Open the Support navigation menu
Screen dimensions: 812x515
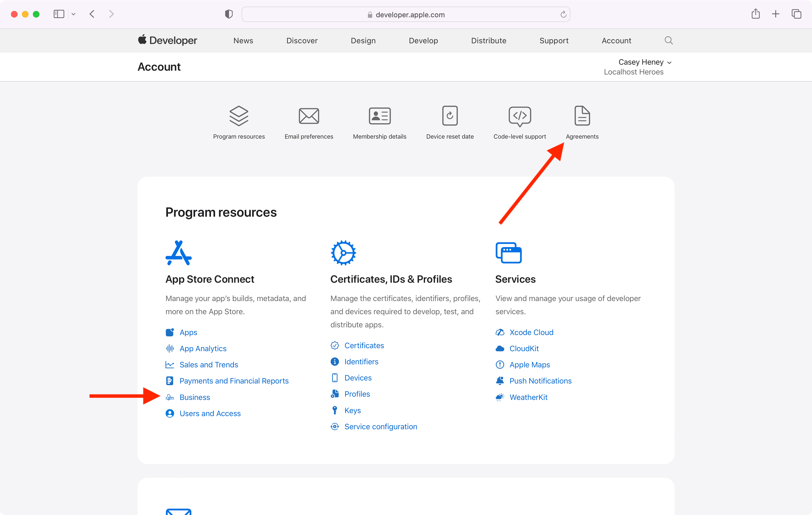point(554,41)
